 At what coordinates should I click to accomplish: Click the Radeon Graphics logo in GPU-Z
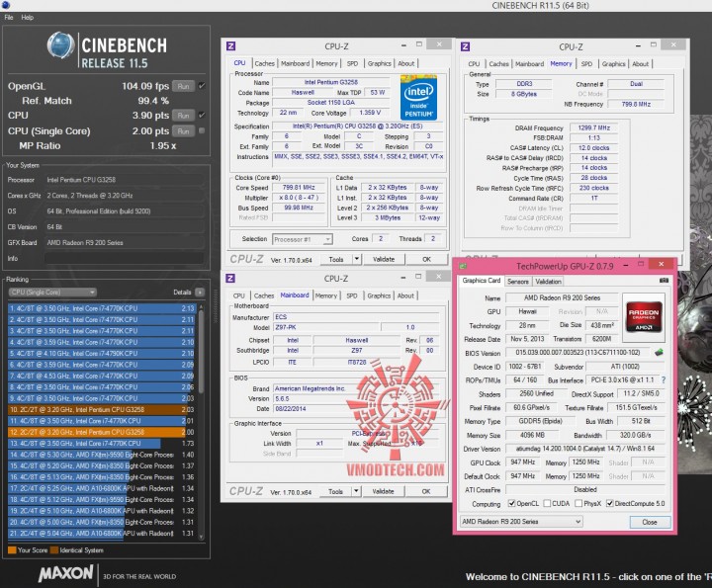click(x=644, y=317)
